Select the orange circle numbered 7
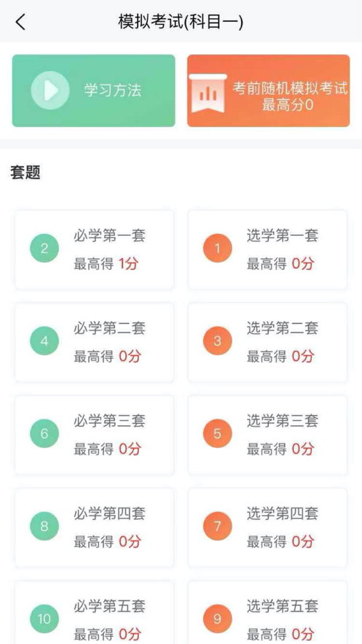 [218, 526]
